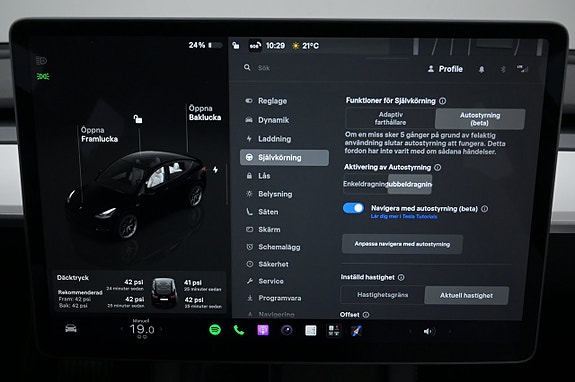
Task: Tap the search magnifier icon
Action: pos(247,67)
